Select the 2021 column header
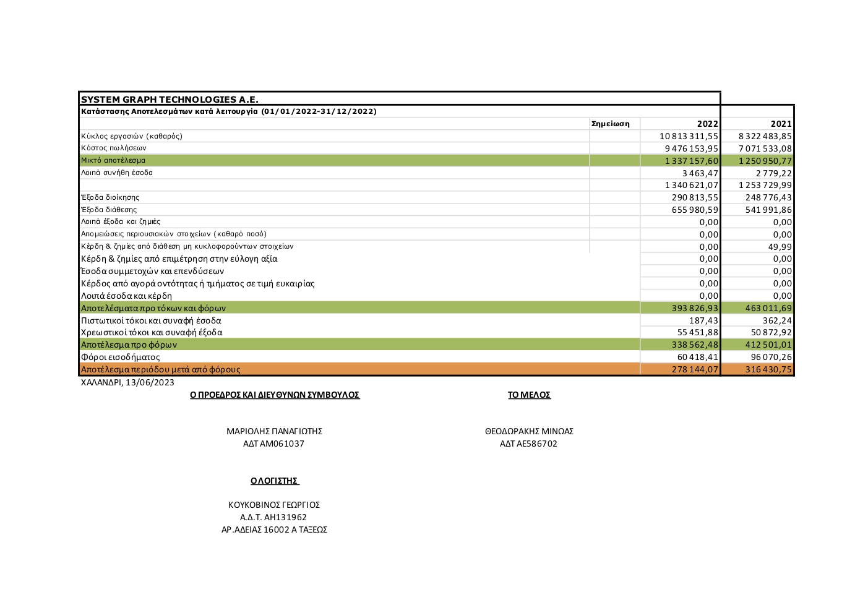The width and height of the screenshot is (868, 613). click(781, 124)
